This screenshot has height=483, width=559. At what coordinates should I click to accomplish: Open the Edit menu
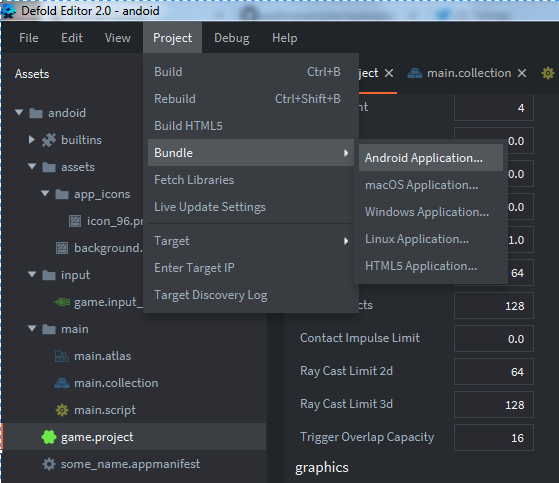(72, 38)
